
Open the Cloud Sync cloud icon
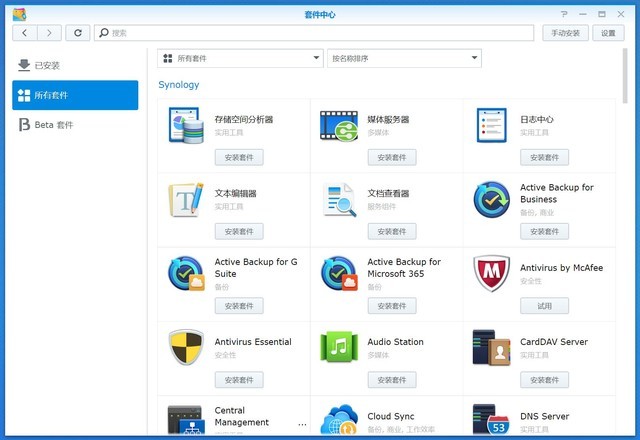point(339,420)
